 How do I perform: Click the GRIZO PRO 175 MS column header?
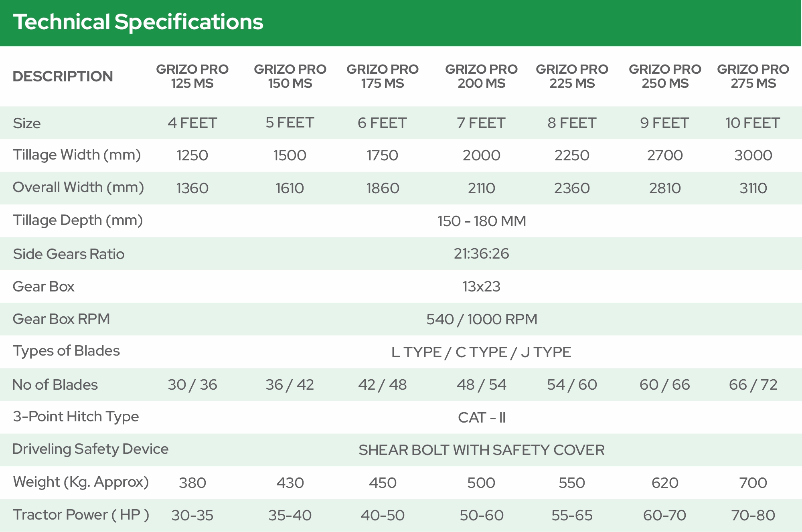pyautogui.click(x=383, y=76)
